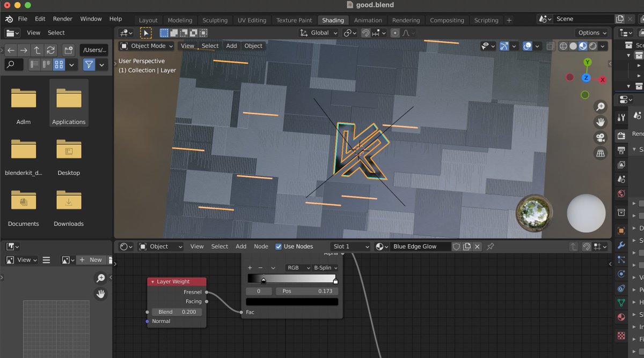Select wireframe viewport shading
Viewport: 644px width, 358px height.
point(563,46)
